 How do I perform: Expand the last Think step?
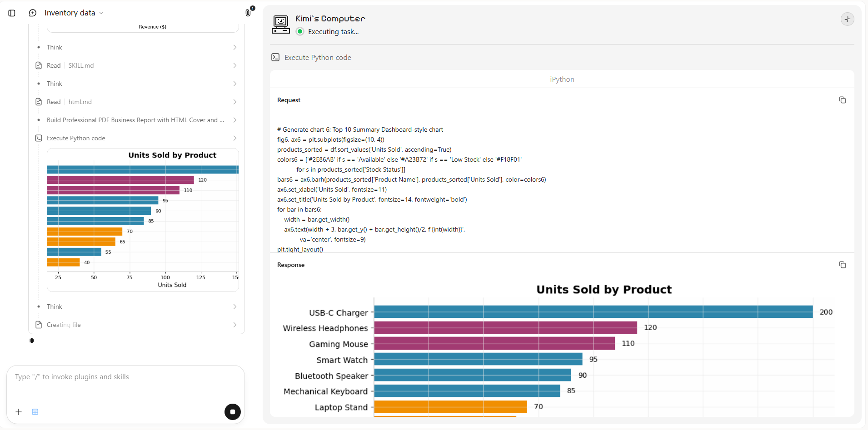point(136,306)
